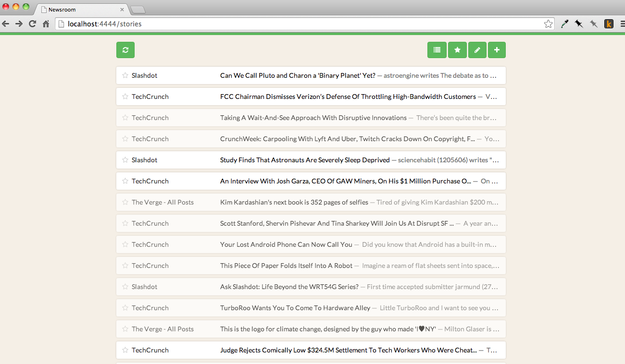This screenshot has height=364, width=625.
Task: Star the Wait-And-See Approach story
Action: [125, 118]
